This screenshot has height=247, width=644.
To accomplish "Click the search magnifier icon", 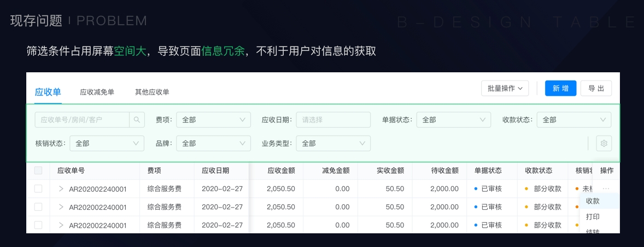I will click(137, 119).
